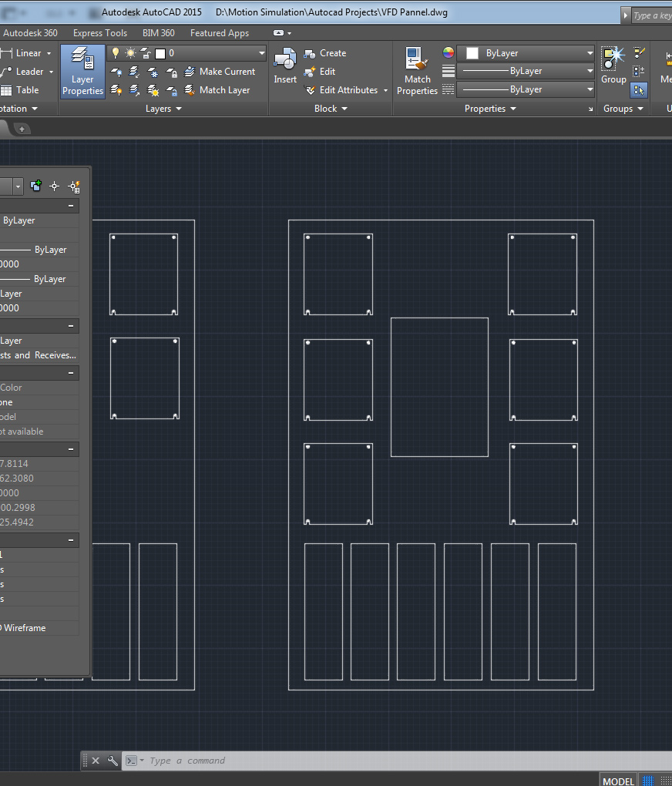Open the Autodesk 360 ribbon tab
The width and height of the screenshot is (672, 786).
[x=30, y=33]
